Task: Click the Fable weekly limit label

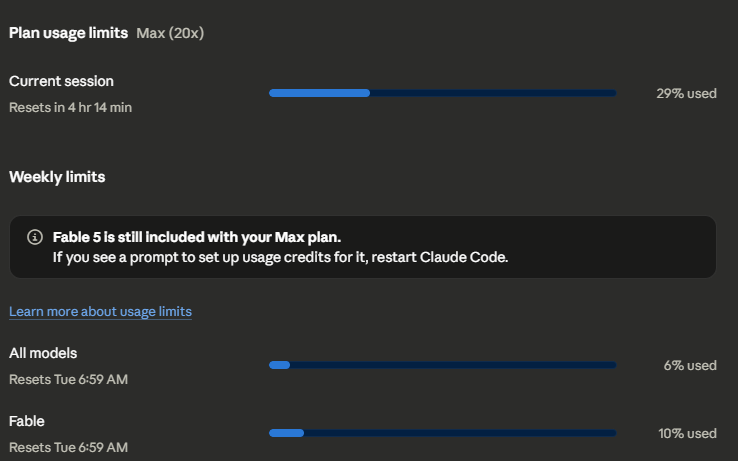Action: click(26, 421)
